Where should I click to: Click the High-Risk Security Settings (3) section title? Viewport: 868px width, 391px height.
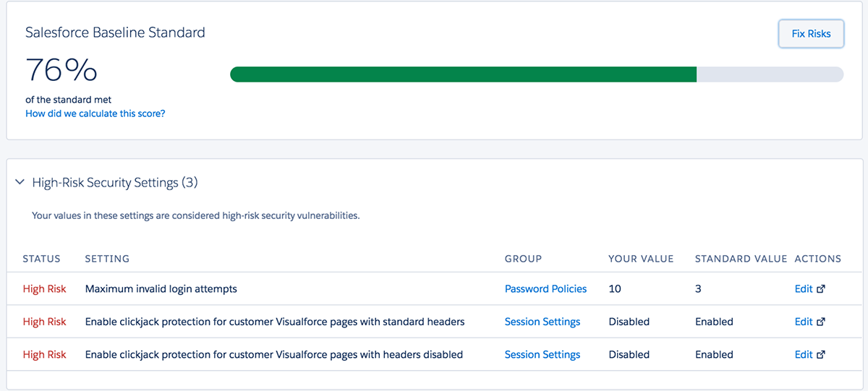(115, 184)
